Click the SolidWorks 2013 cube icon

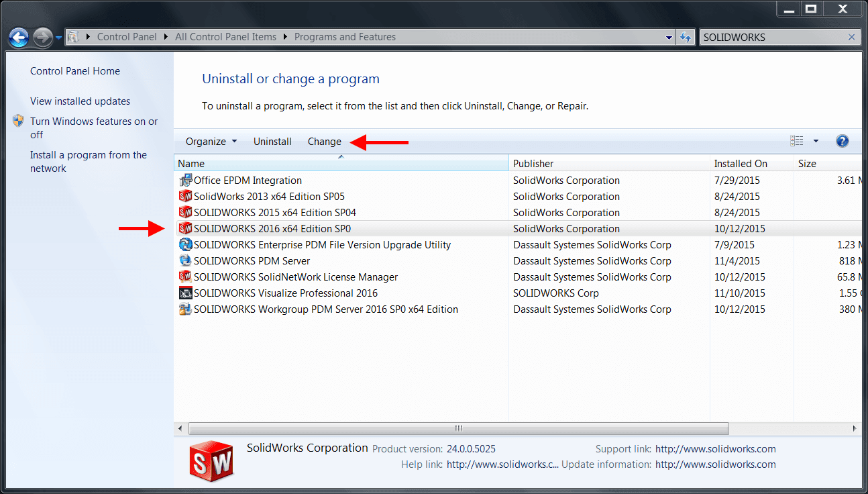tap(186, 196)
